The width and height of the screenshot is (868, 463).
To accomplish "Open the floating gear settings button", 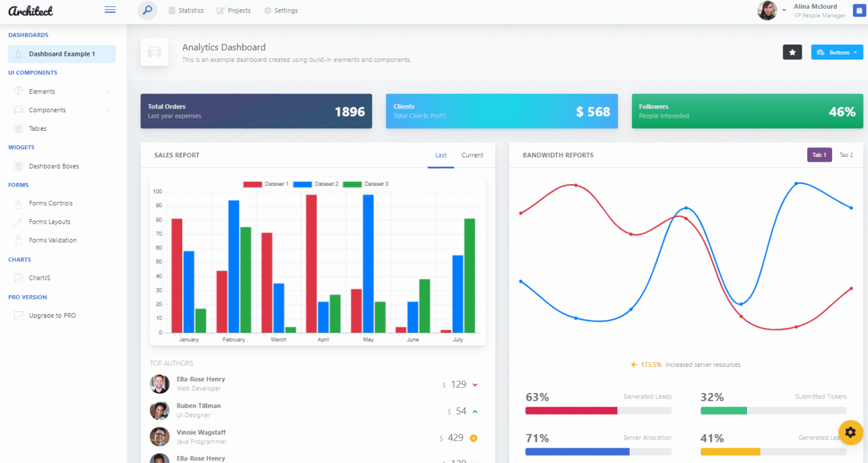I will tap(851, 432).
